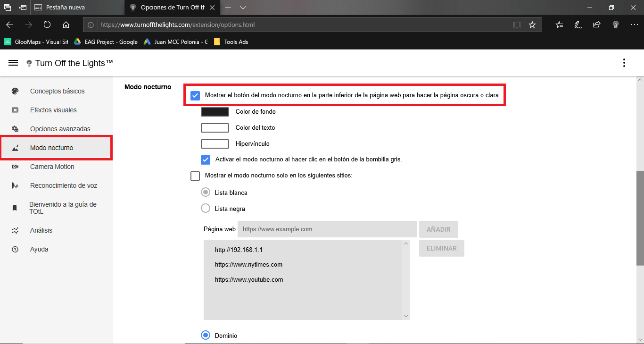Viewport: 644px width, 344px height.
Task: Click the page vertical scrollbar thumb
Action: tap(640, 218)
